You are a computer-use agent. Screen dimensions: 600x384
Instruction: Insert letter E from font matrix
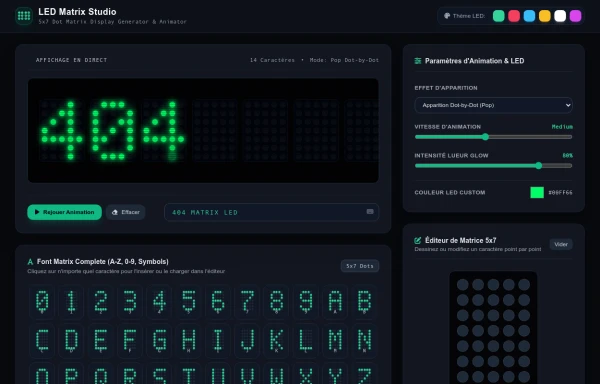coord(101,341)
